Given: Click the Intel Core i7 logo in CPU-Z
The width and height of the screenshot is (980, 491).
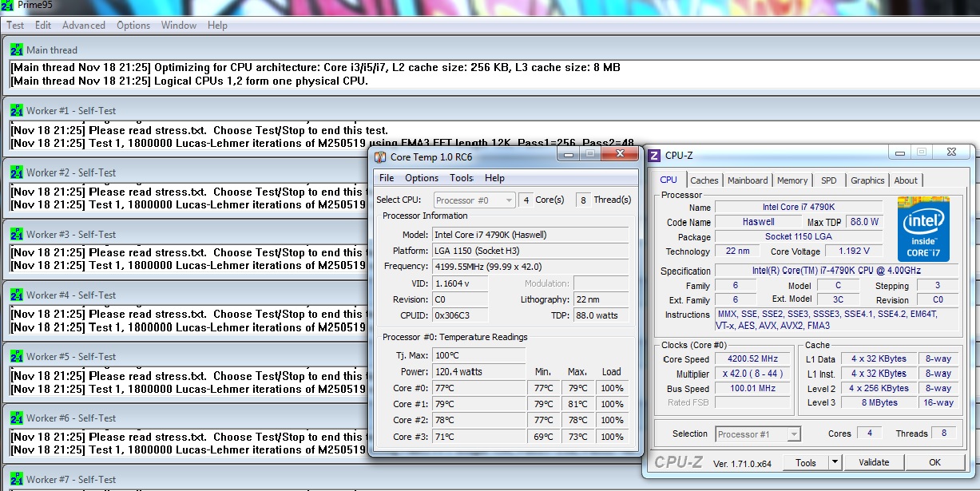Looking at the screenshot, I should pyautogui.click(x=923, y=229).
